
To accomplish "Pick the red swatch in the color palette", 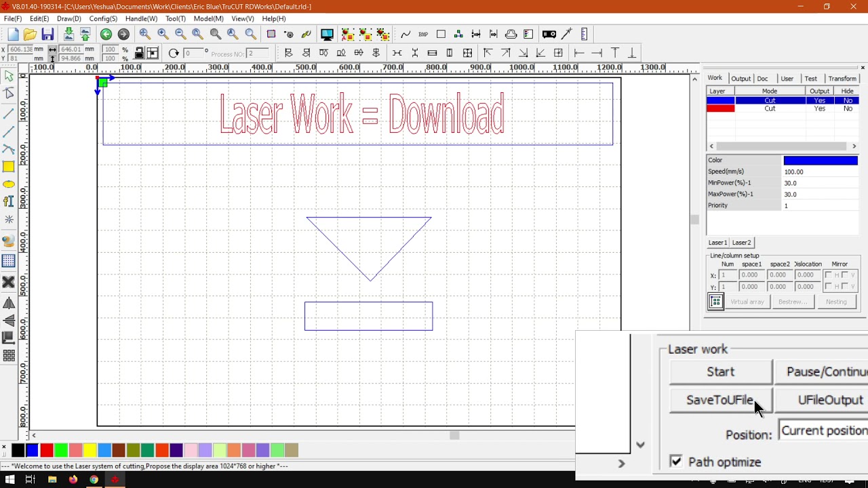I will pyautogui.click(x=47, y=450).
